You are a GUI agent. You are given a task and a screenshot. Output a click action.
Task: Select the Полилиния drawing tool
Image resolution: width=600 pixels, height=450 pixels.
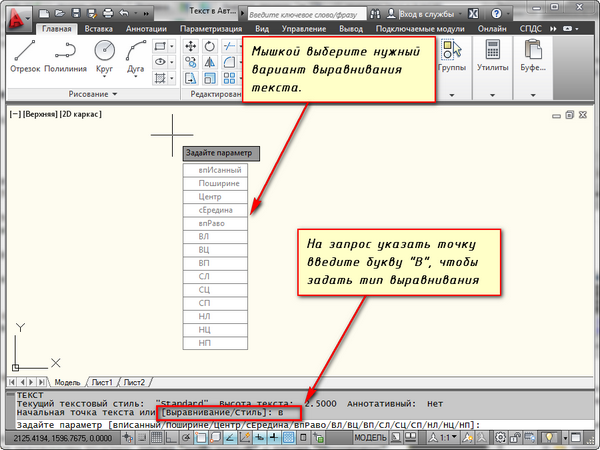(65, 57)
